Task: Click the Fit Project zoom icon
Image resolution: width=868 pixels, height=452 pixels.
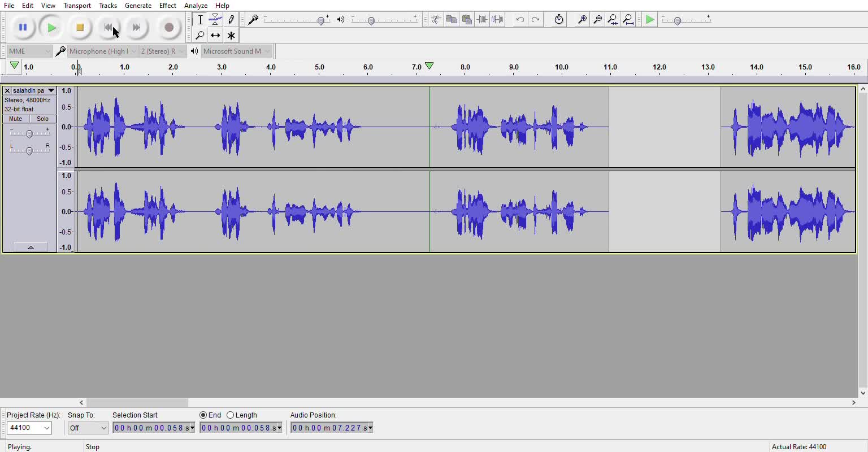Action: point(628,20)
